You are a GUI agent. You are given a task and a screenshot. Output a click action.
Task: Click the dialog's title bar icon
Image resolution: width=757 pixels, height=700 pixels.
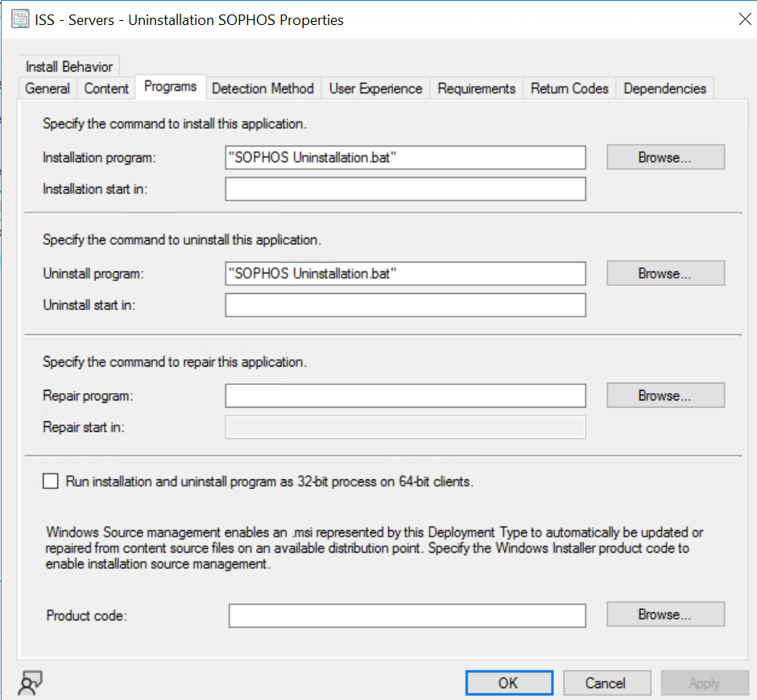pyautogui.click(x=19, y=19)
